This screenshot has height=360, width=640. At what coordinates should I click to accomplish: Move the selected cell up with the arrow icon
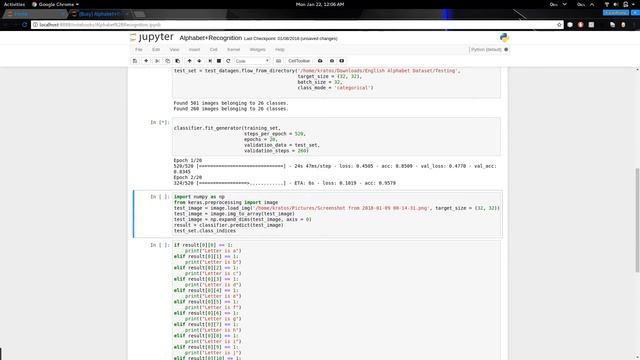click(x=189, y=61)
